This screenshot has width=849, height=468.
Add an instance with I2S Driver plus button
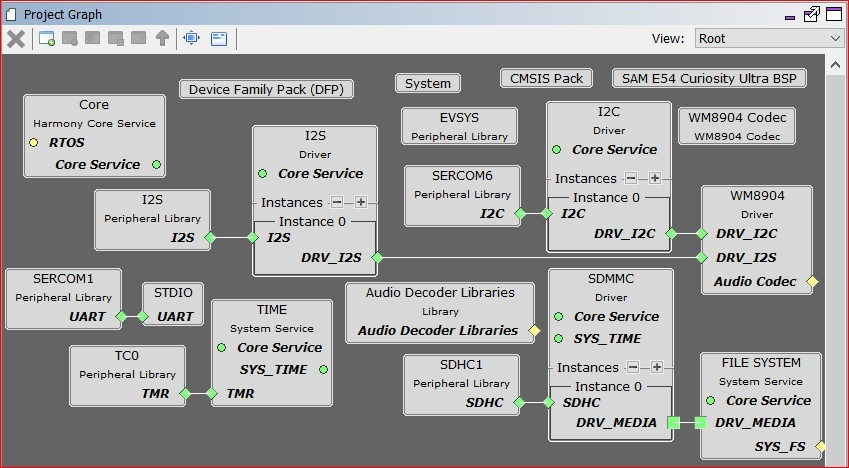click(361, 202)
